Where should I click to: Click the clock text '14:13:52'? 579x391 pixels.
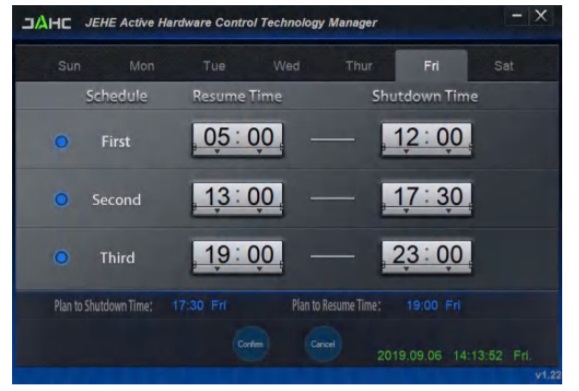pos(477,356)
